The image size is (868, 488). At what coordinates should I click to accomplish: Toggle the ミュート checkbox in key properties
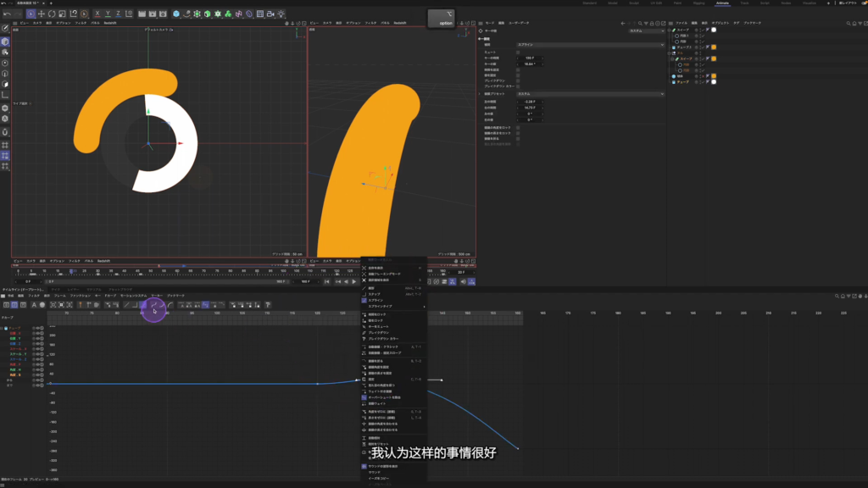click(518, 52)
